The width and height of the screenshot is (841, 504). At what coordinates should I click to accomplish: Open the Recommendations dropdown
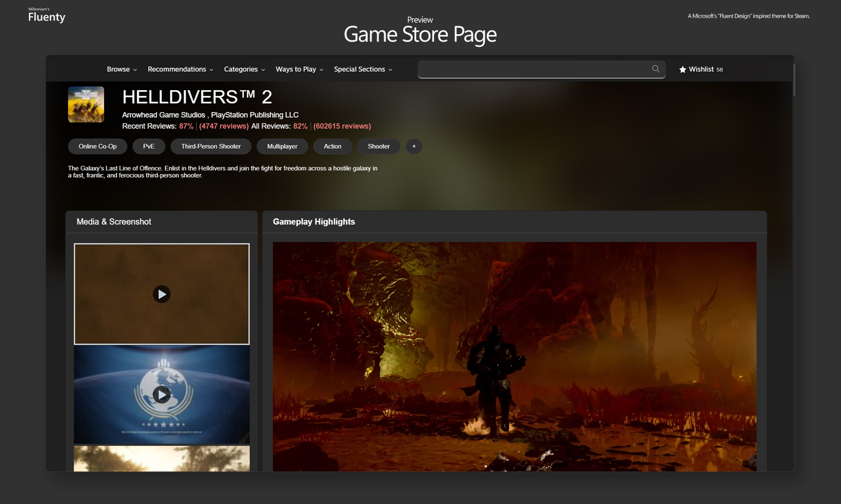pyautogui.click(x=181, y=69)
